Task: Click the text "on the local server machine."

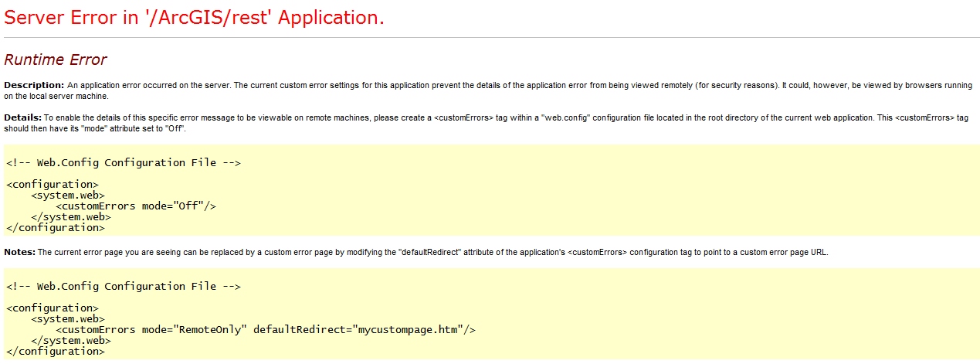Action: [x=56, y=97]
